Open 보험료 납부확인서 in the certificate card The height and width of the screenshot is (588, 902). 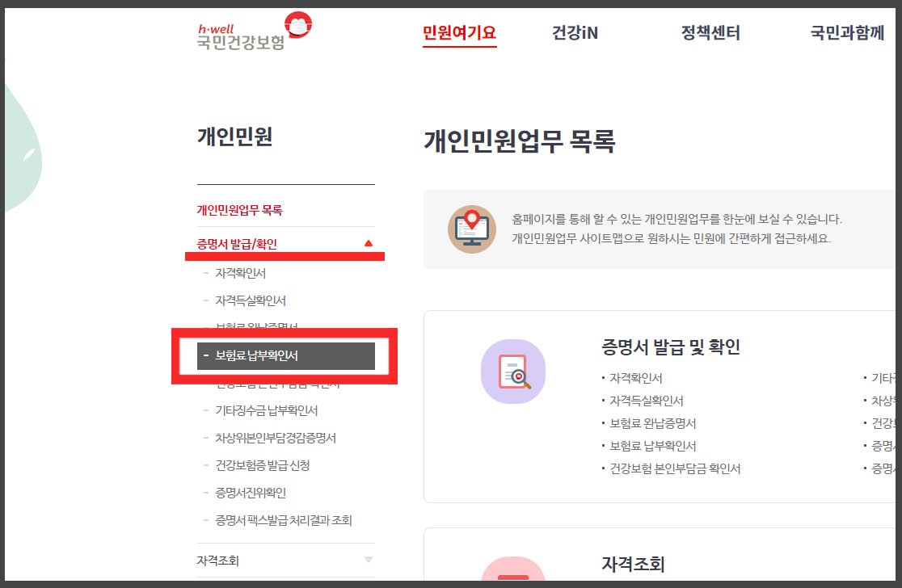(x=652, y=446)
